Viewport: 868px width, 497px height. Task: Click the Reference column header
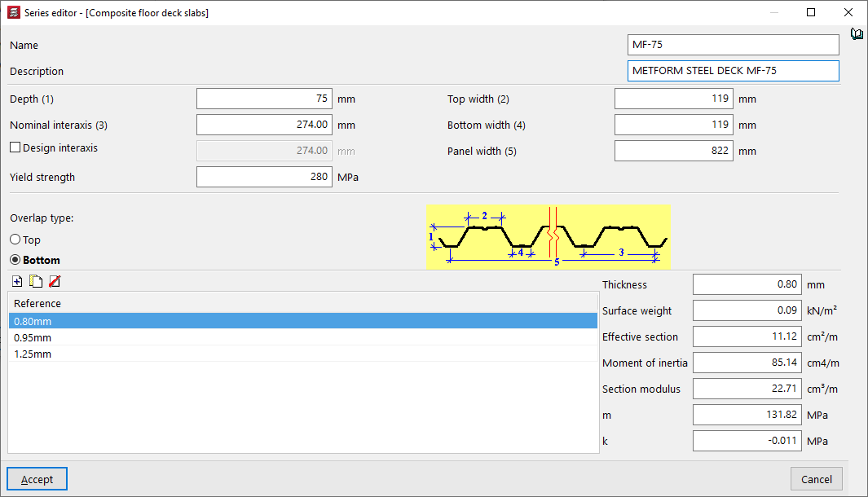click(x=302, y=303)
